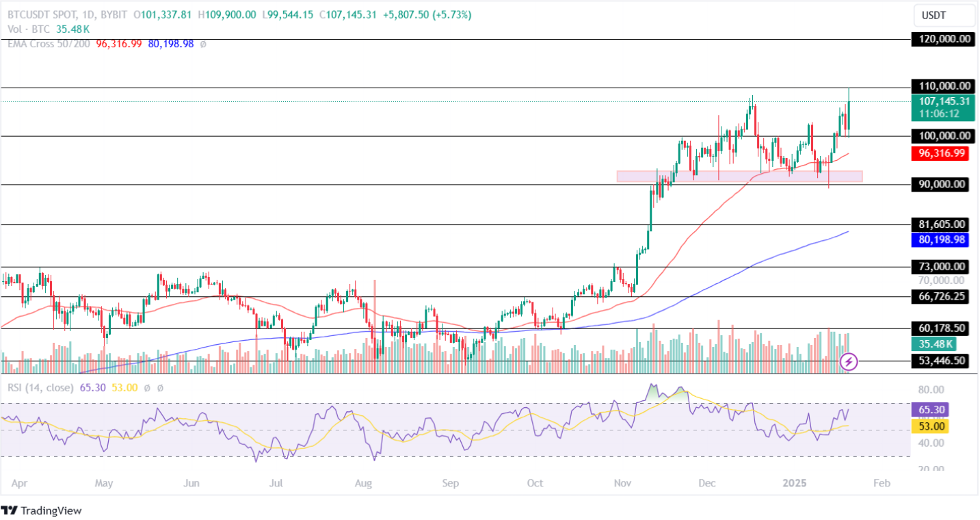The image size is (980, 520).
Task: Click the blue 80,198.98 price axis label
Action: (939, 240)
